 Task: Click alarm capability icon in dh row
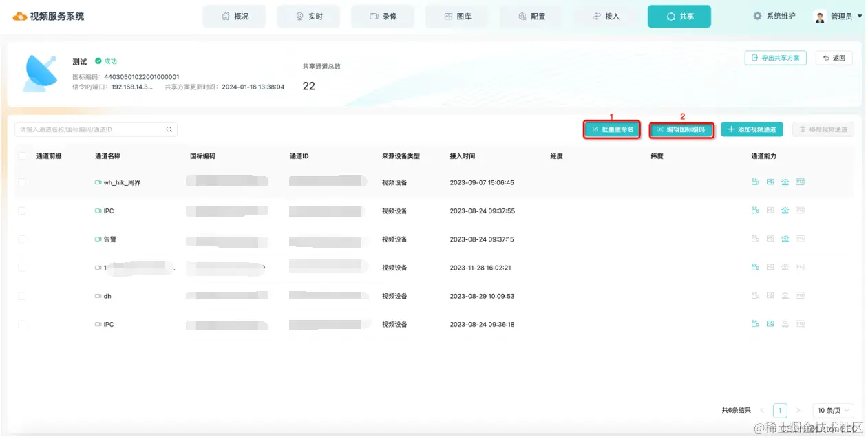[785, 296]
